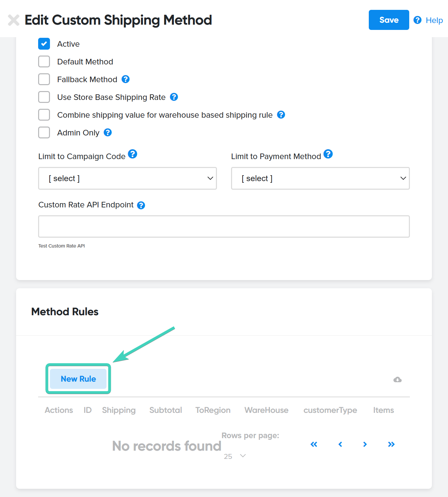Save the custom shipping method

pyautogui.click(x=389, y=20)
